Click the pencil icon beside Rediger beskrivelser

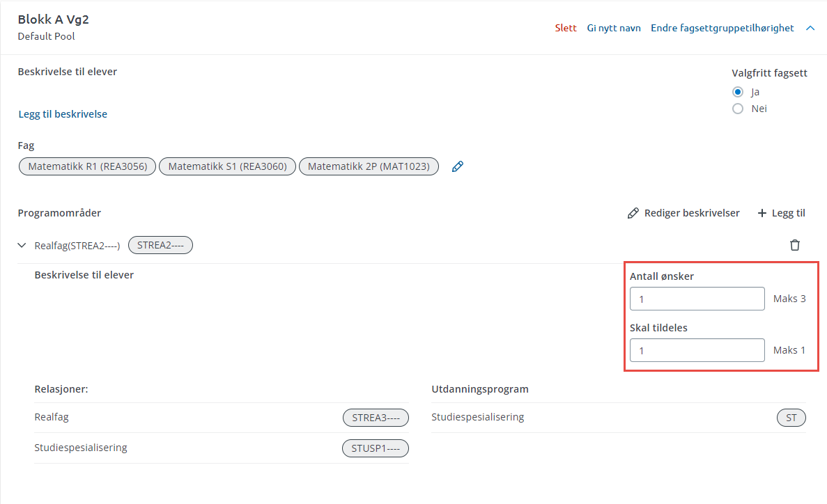pyautogui.click(x=633, y=213)
